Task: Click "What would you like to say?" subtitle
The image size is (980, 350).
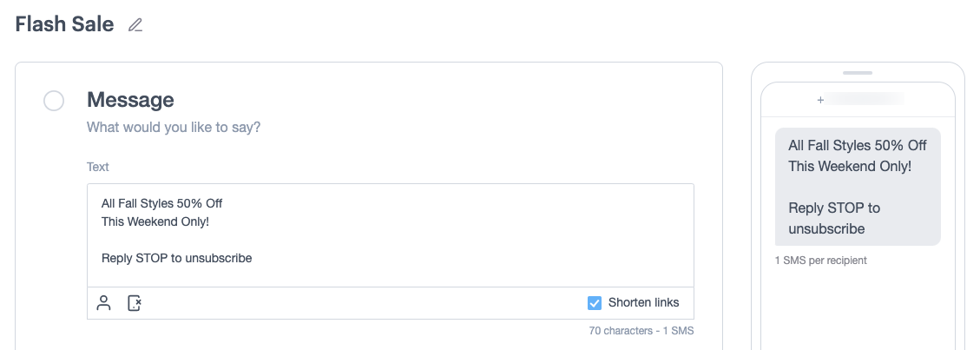Action: click(x=174, y=128)
